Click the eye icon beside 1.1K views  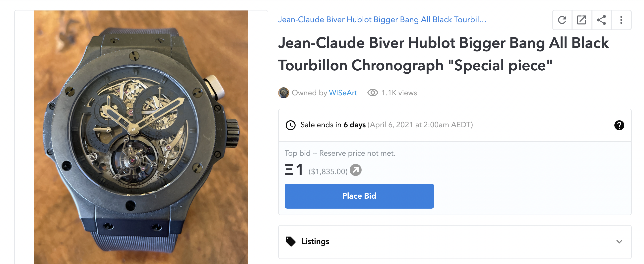(x=373, y=93)
